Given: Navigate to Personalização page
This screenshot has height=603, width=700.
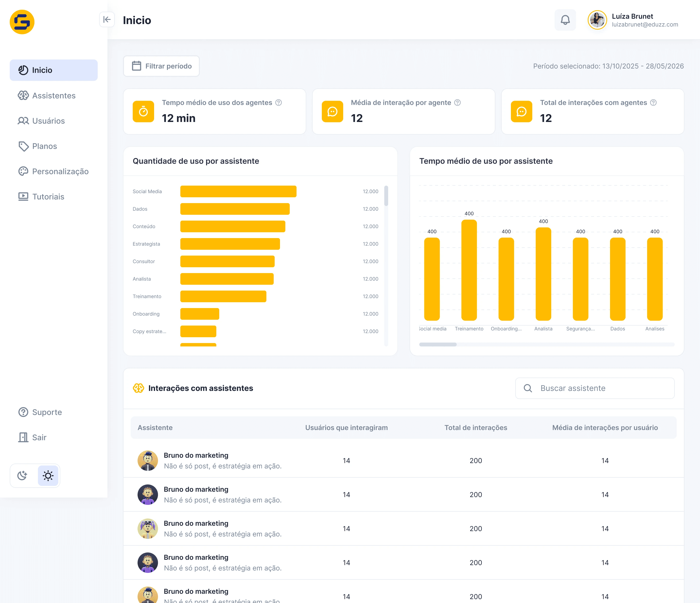Looking at the screenshot, I should tap(60, 172).
